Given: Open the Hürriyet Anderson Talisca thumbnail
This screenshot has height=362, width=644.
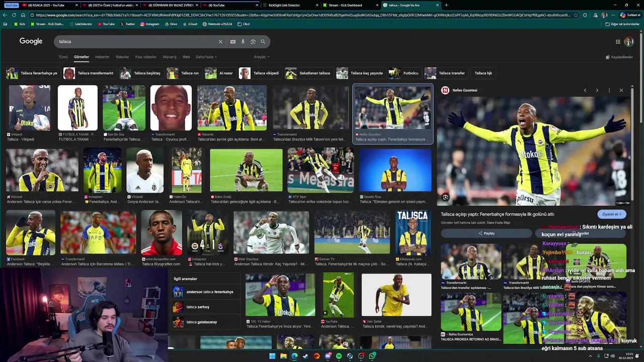Looking at the screenshot, I should [42, 171].
